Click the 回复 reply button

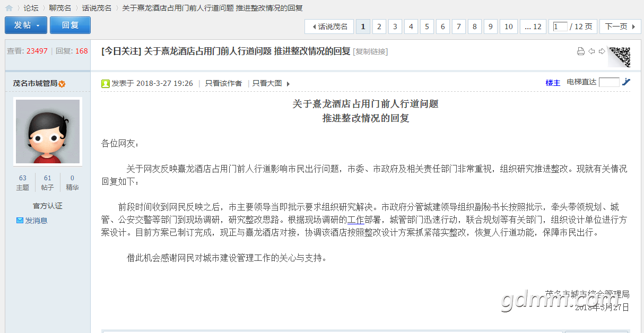coord(70,25)
